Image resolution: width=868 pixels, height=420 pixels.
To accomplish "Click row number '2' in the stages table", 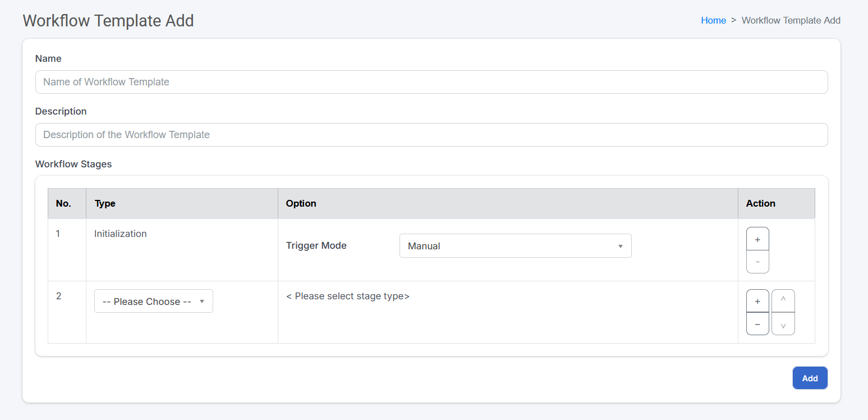I will 58,296.
